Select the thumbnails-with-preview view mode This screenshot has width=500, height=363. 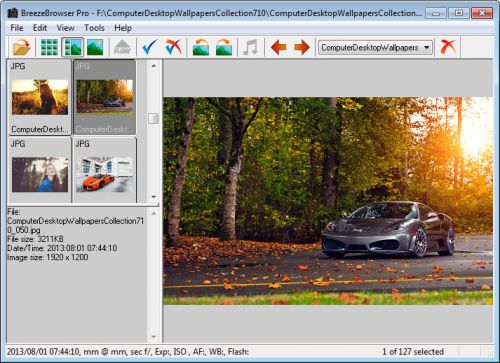[x=72, y=47]
